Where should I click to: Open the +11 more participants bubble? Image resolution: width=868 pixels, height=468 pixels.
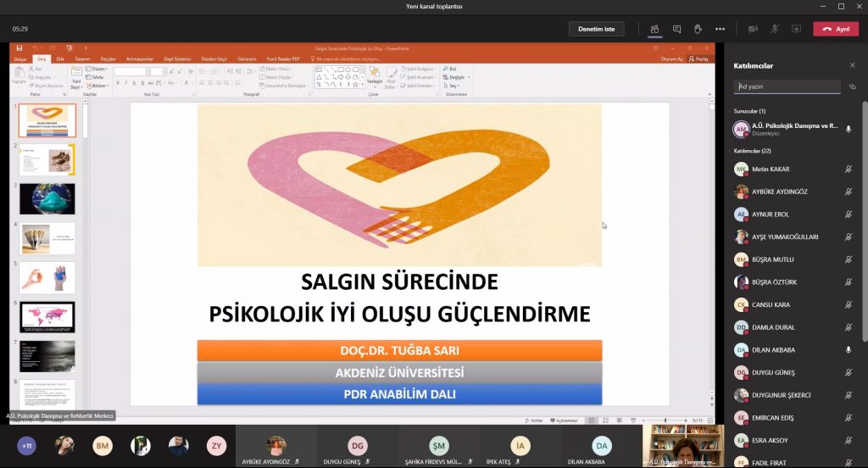[x=26, y=446]
